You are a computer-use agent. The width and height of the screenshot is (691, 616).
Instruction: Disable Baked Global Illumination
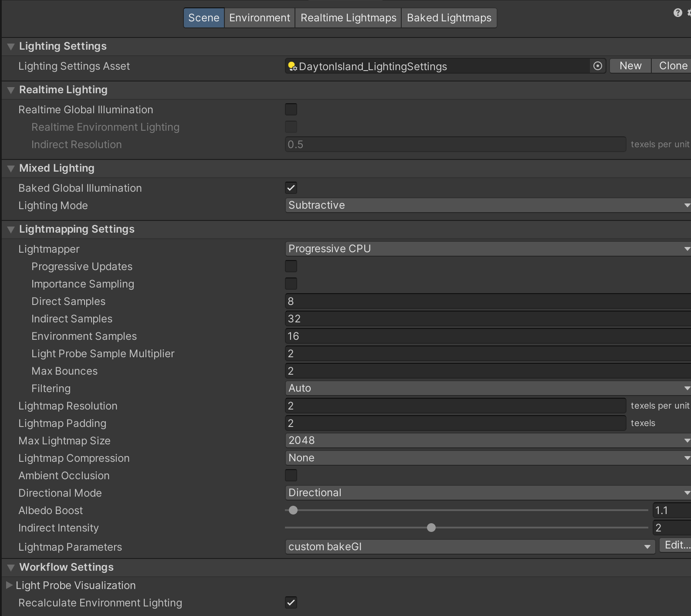tap(291, 188)
